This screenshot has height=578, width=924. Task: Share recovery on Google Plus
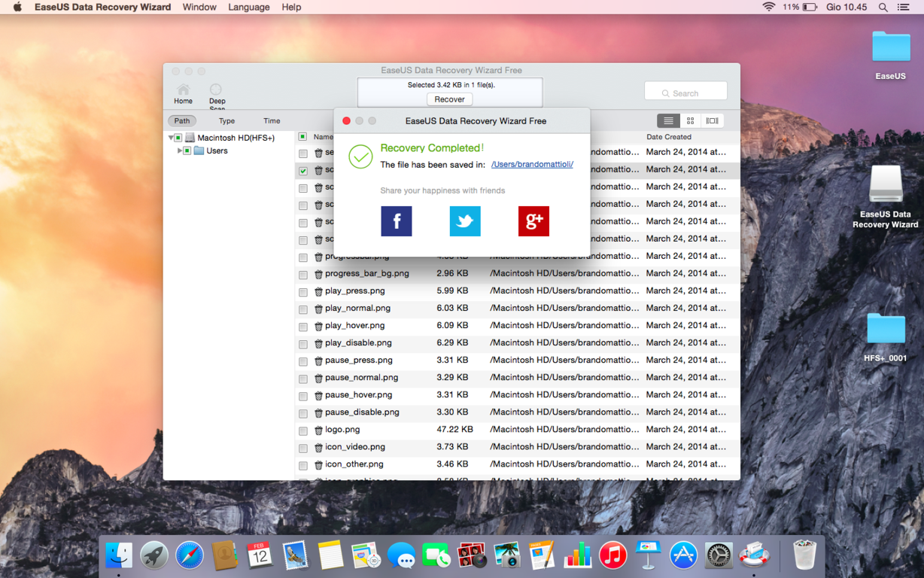point(533,221)
